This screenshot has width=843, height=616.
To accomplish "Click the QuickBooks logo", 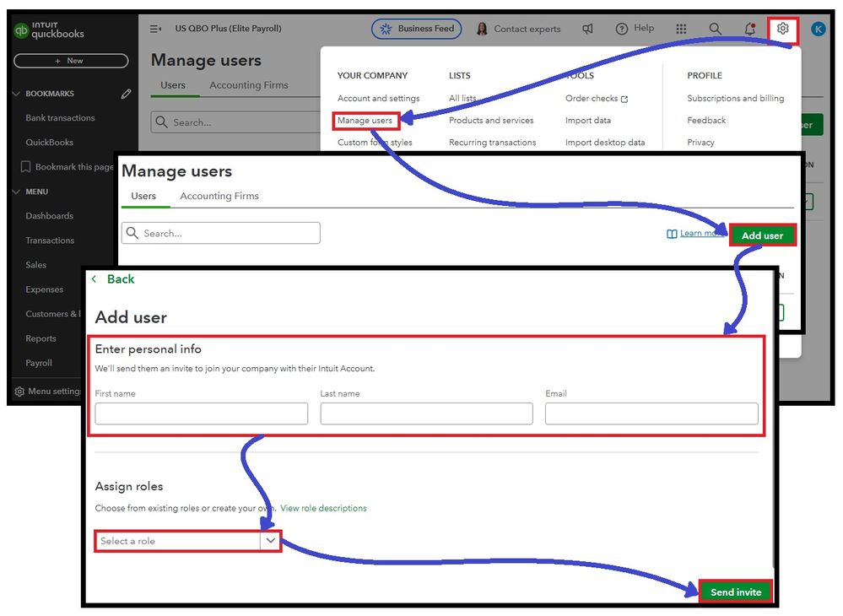I will pyautogui.click(x=49, y=30).
